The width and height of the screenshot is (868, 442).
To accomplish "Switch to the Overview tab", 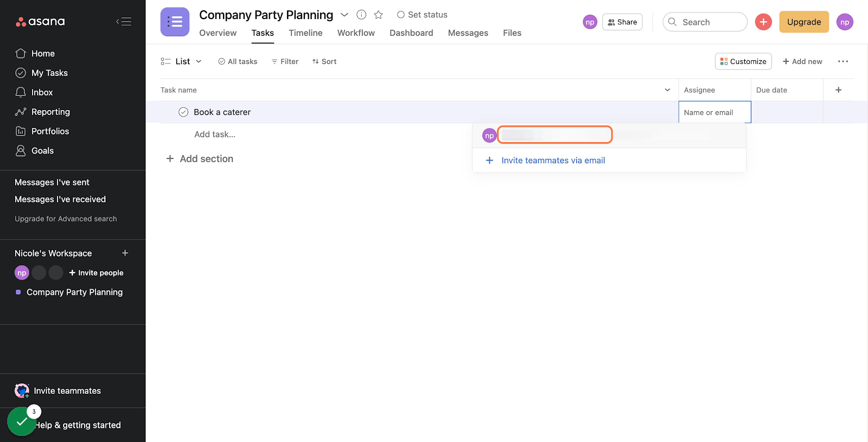I will 218,33.
